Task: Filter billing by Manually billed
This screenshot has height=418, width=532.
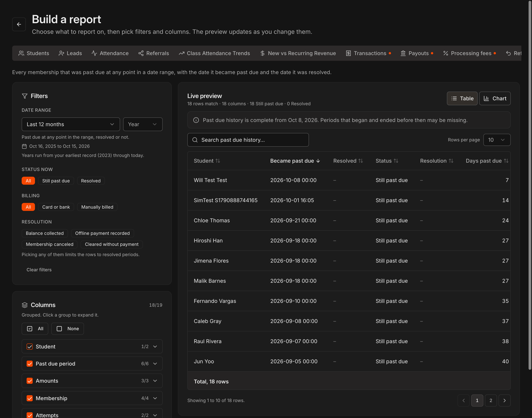Action: 97,207
